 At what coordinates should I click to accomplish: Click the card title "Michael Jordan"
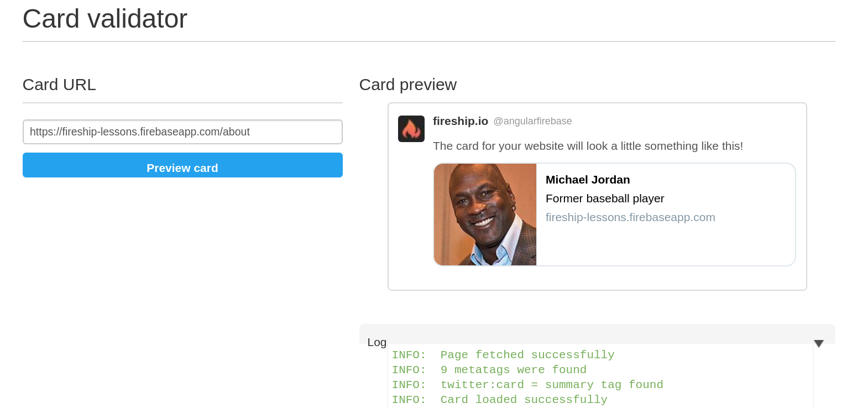[x=587, y=180]
